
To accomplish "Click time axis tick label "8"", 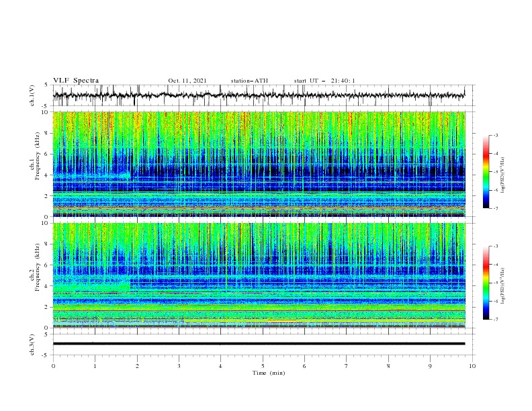I will [388, 366].
